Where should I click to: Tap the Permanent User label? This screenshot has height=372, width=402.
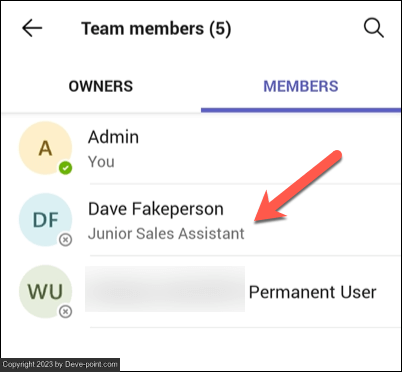click(313, 292)
